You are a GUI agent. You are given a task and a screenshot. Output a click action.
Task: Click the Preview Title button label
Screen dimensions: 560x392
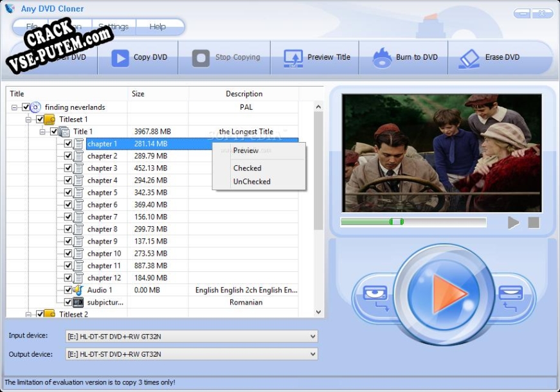coord(329,57)
